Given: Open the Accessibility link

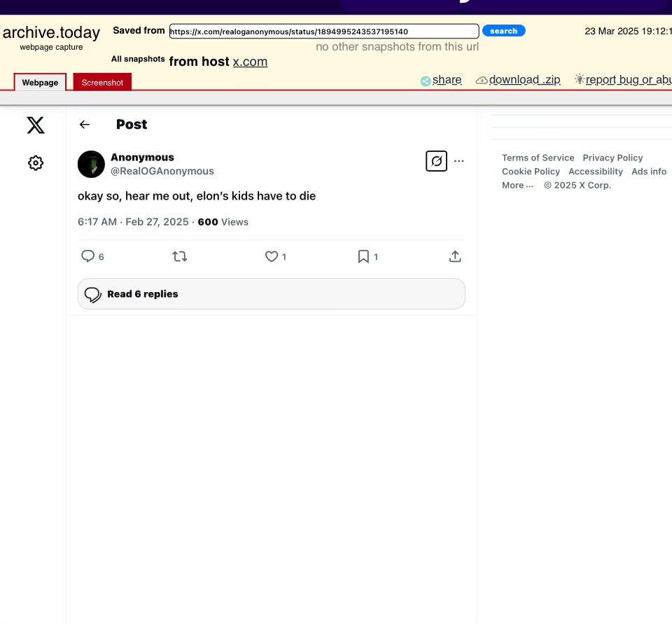Looking at the screenshot, I should click(595, 172).
